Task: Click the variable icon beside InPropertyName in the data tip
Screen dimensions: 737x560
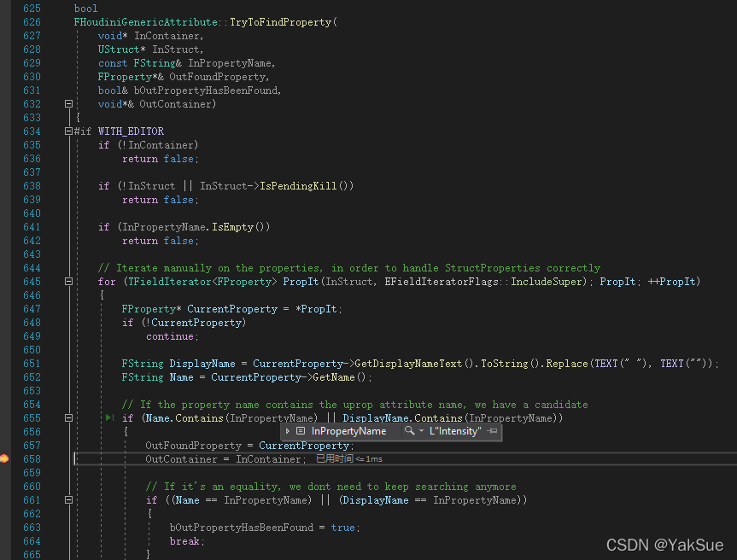Action: point(301,431)
